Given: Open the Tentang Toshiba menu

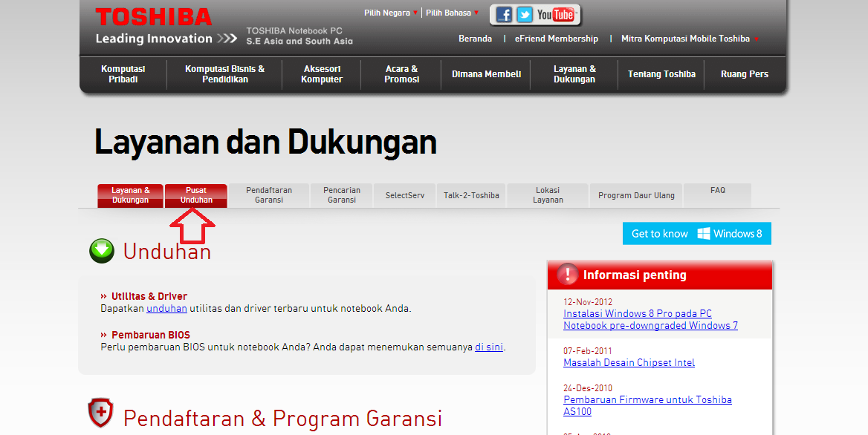Looking at the screenshot, I should 661,74.
